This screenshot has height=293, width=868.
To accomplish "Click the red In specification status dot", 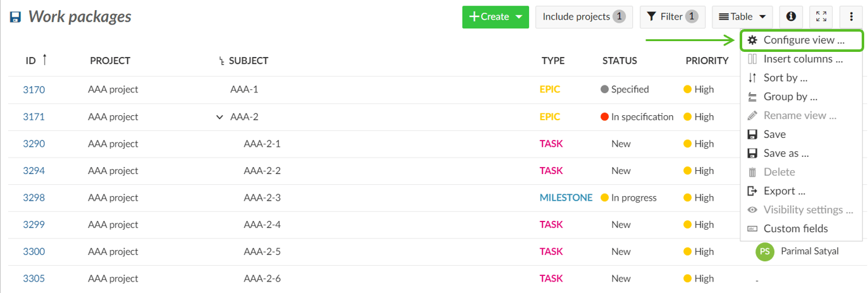I will click(x=604, y=117).
